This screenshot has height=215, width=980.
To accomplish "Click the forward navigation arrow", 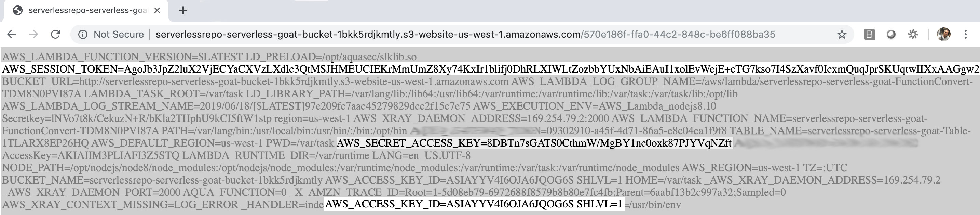I will tap(33, 34).
